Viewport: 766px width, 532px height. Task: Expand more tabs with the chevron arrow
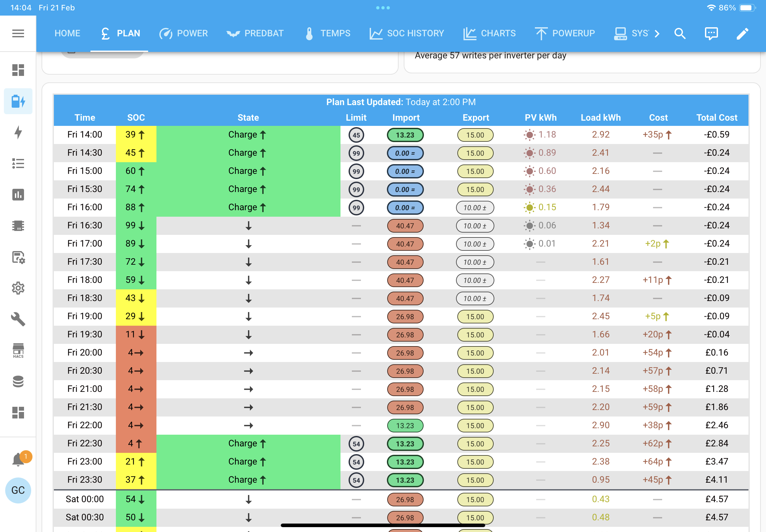pyautogui.click(x=657, y=33)
